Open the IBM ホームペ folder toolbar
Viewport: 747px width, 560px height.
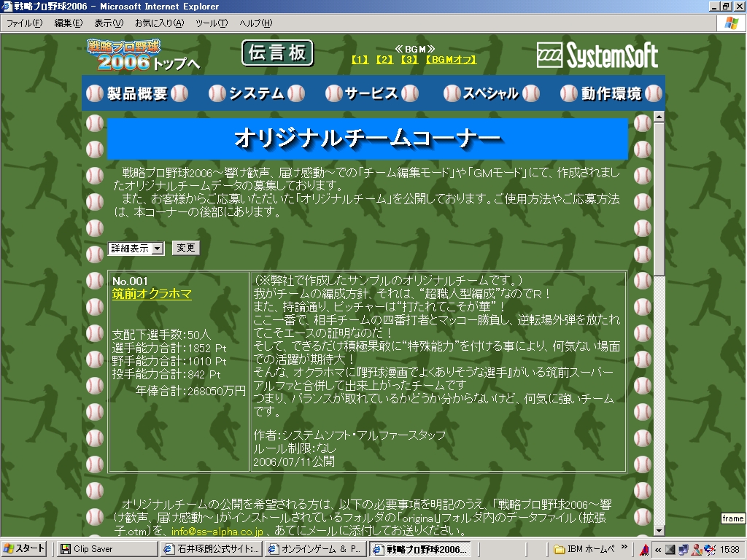[x=584, y=549]
